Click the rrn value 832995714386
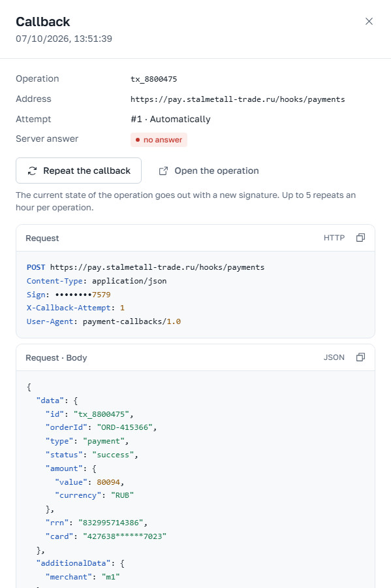Viewport: 391px width, 588px height. 111,523
